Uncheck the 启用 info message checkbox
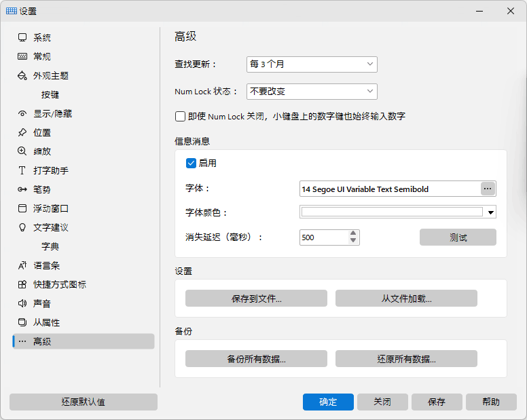The width and height of the screenshot is (527, 420). pos(191,163)
